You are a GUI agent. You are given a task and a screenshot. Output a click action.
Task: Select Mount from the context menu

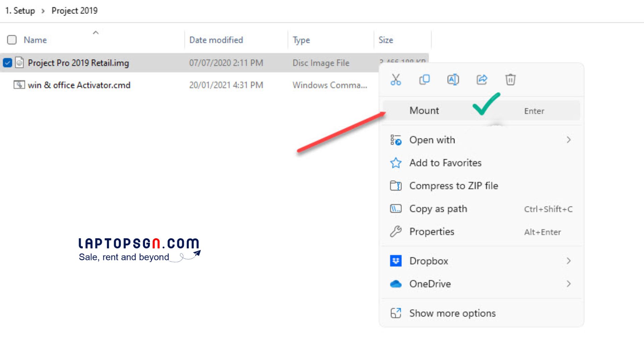(x=424, y=110)
